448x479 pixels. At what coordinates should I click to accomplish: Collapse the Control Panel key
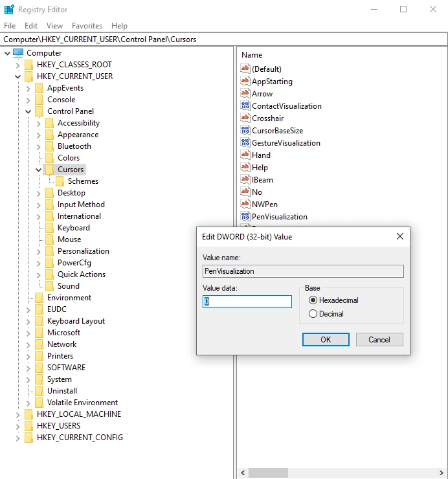click(x=28, y=112)
